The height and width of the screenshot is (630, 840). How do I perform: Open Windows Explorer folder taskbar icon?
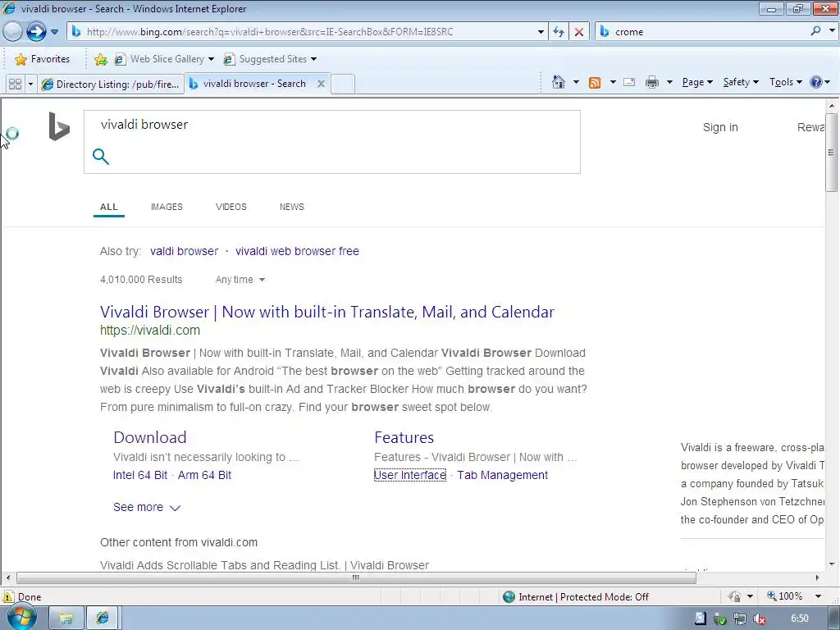pyautogui.click(x=66, y=619)
